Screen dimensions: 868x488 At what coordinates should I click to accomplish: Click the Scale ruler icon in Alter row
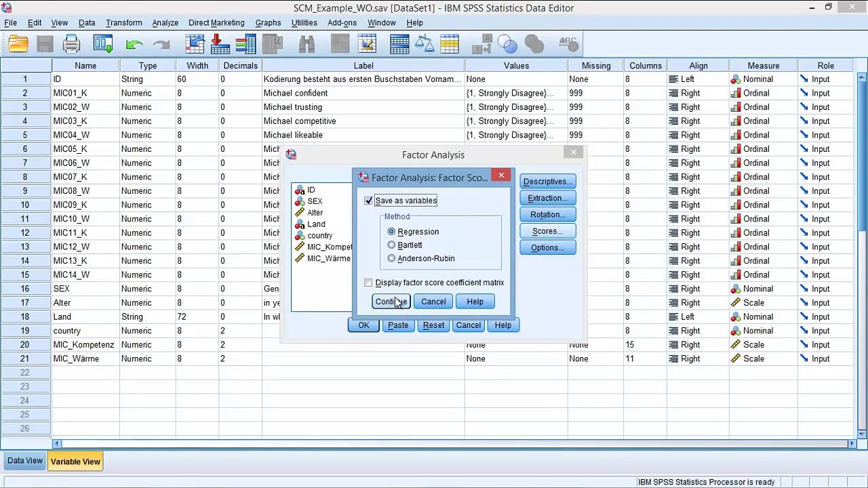[735, 303]
